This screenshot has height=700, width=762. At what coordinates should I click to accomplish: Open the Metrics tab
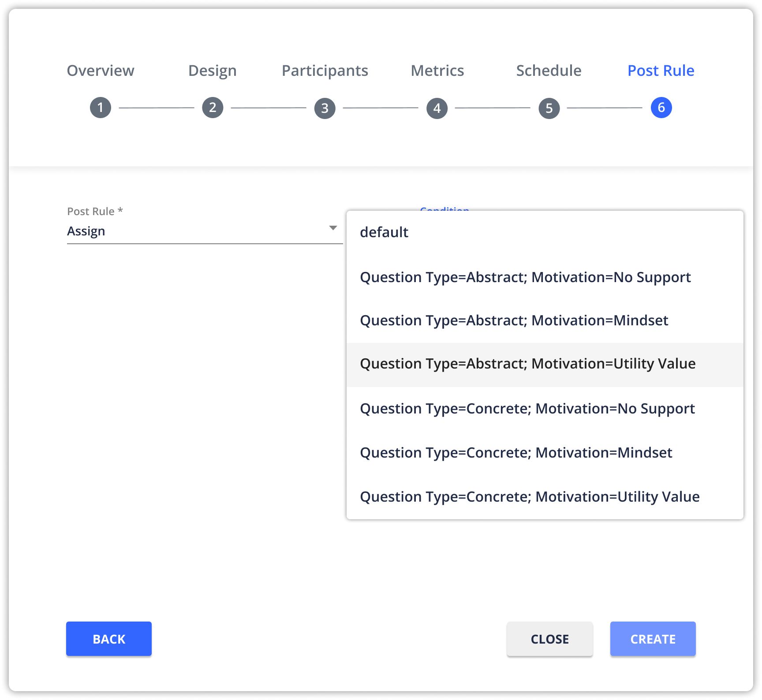pos(437,71)
